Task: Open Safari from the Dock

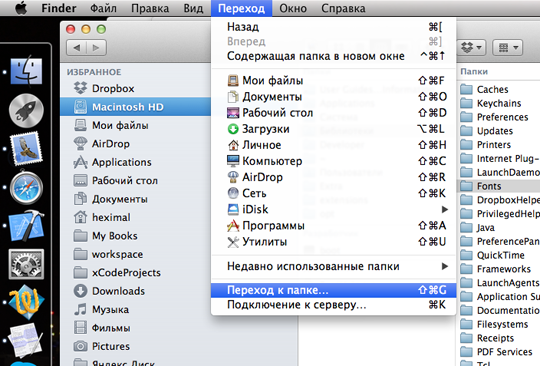Action: [x=26, y=187]
